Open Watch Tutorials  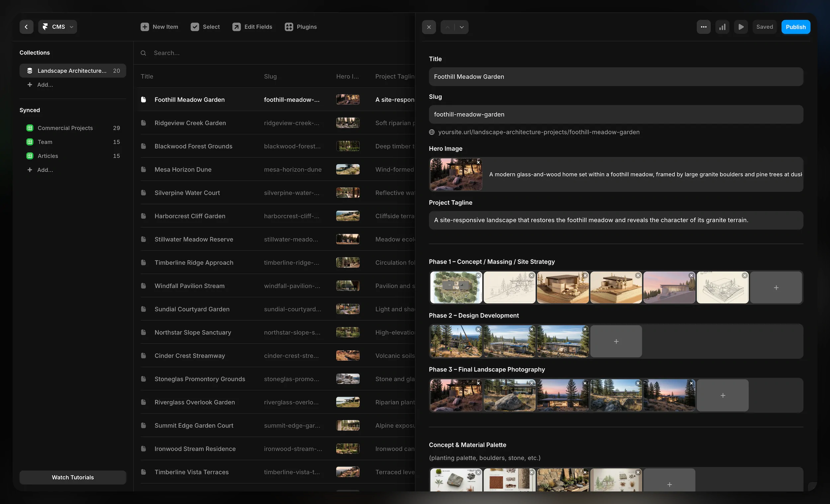click(x=72, y=477)
